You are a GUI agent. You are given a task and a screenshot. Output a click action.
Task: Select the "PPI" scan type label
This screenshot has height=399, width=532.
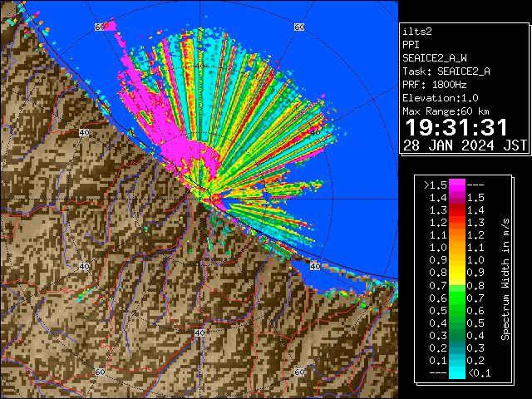(411, 45)
